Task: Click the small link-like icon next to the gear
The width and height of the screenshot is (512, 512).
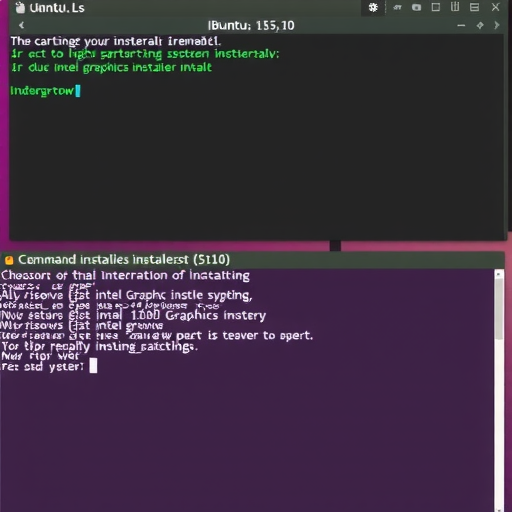Action: coord(397,7)
